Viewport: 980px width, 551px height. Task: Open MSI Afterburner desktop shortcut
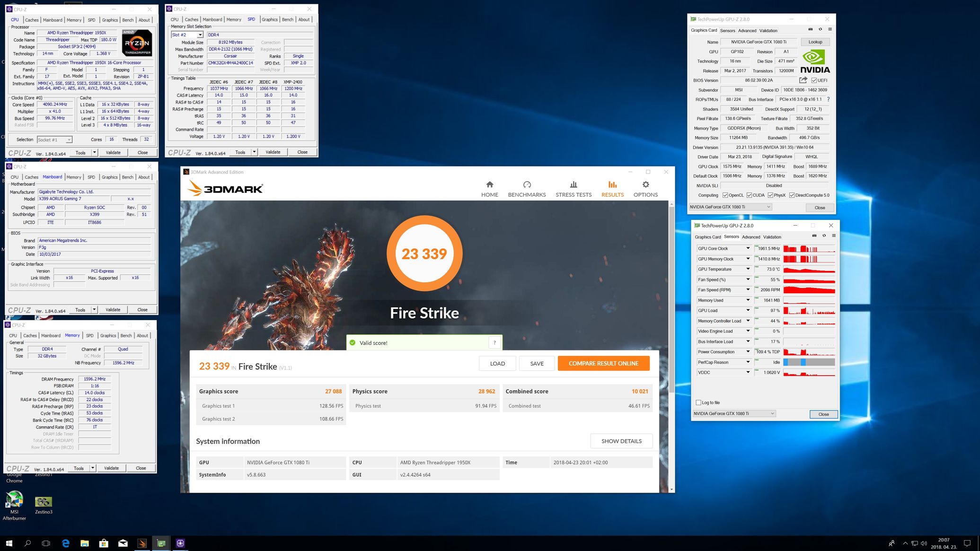14,499
